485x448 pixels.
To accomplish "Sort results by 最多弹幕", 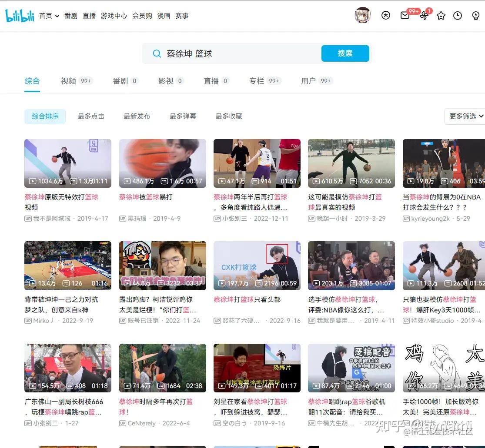I will pos(183,116).
